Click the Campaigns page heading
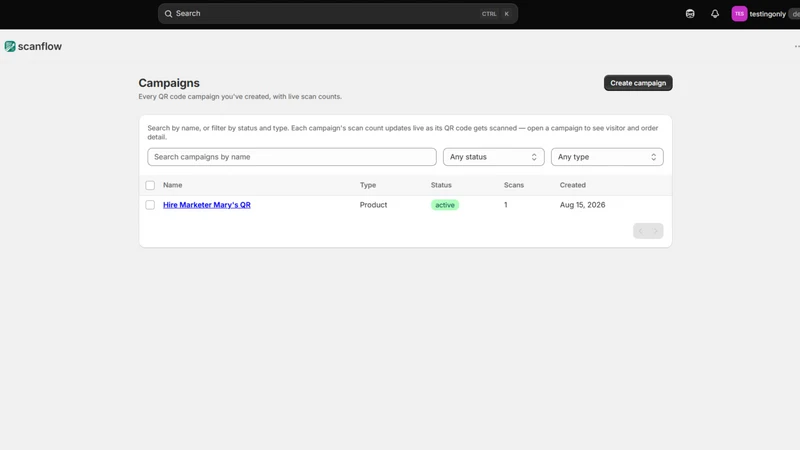Image resolution: width=800 pixels, height=450 pixels. pos(169,83)
